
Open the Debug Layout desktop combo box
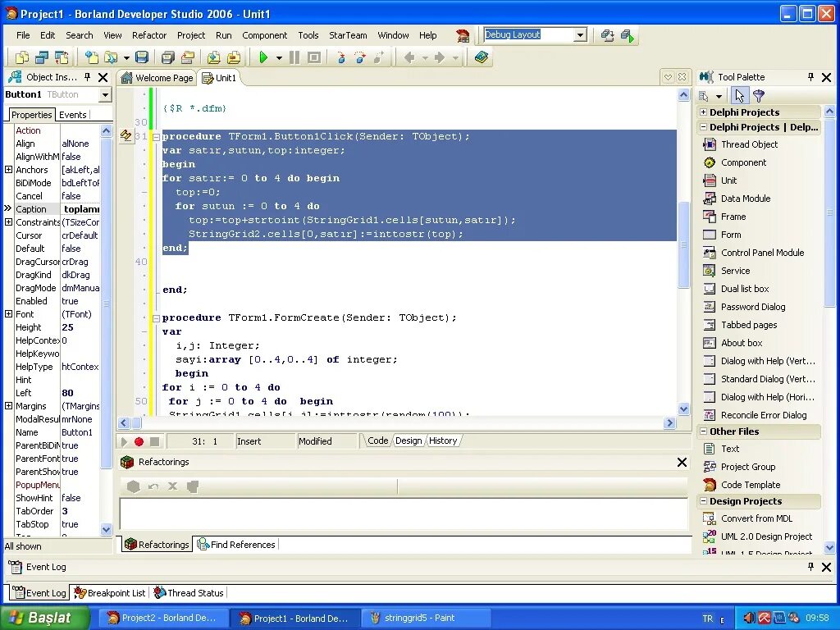[x=580, y=34]
